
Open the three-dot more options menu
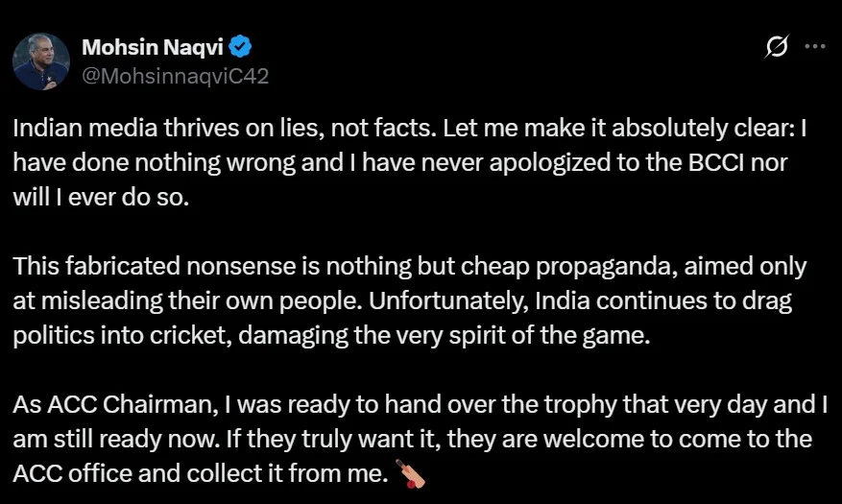tap(814, 47)
